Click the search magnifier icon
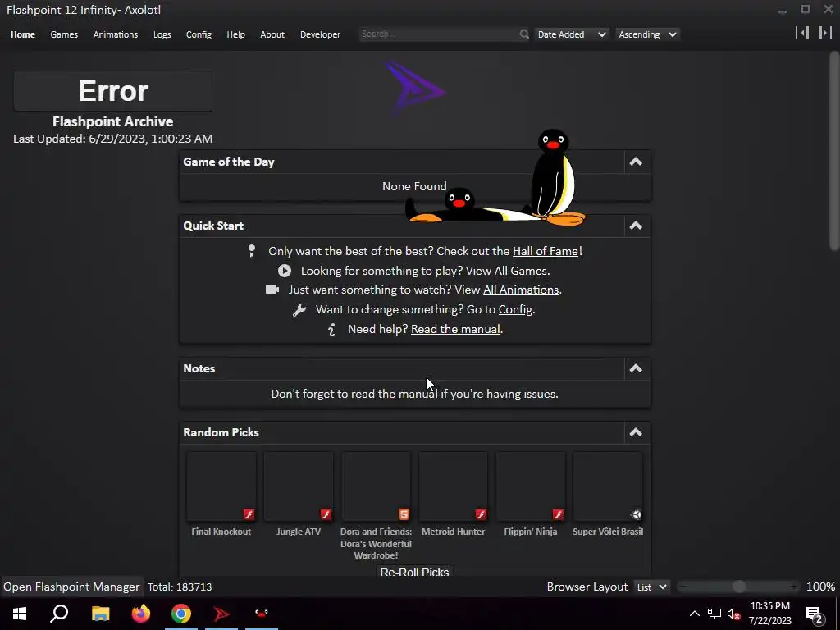Viewport: 840px width, 630px height. click(524, 34)
